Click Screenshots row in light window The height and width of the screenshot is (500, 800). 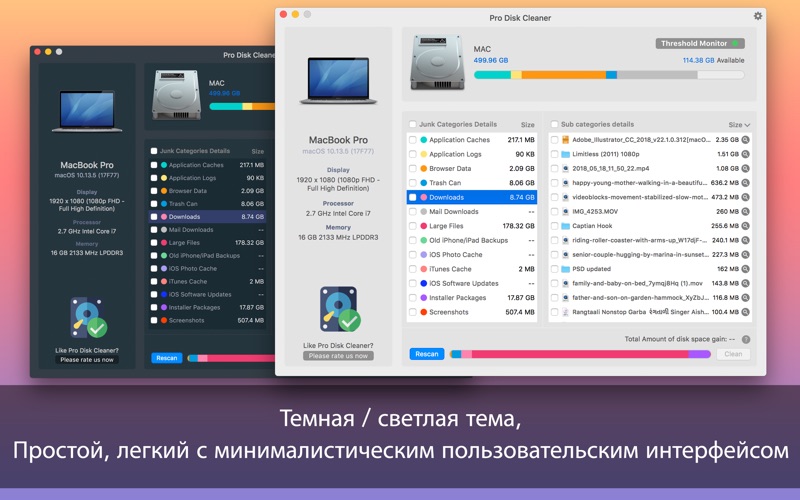(472, 312)
